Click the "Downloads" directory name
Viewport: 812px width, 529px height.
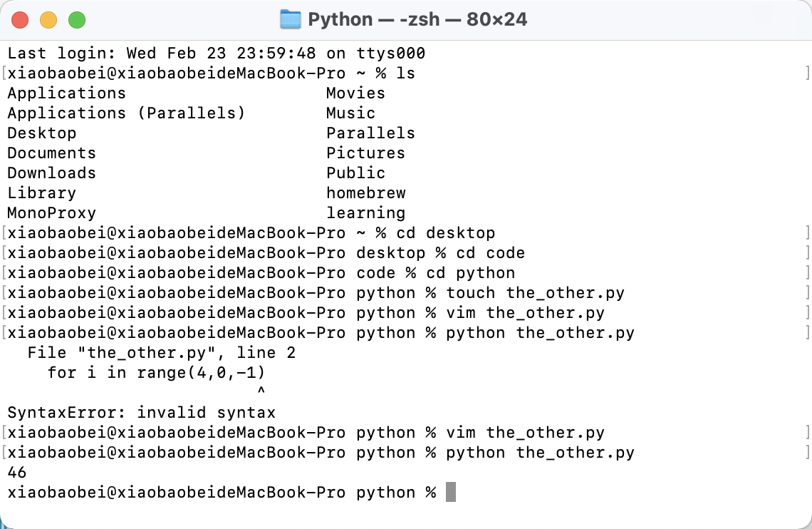tap(51, 173)
